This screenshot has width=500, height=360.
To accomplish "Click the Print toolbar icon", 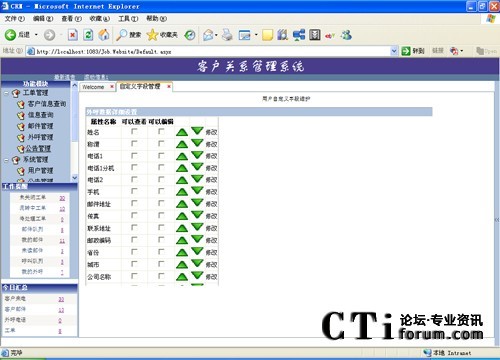I will [227, 35].
